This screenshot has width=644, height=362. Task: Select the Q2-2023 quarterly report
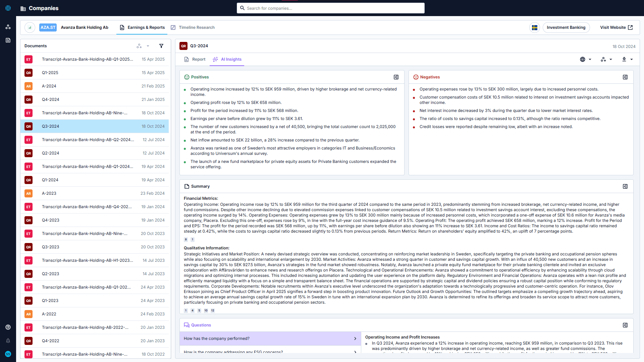click(95, 274)
